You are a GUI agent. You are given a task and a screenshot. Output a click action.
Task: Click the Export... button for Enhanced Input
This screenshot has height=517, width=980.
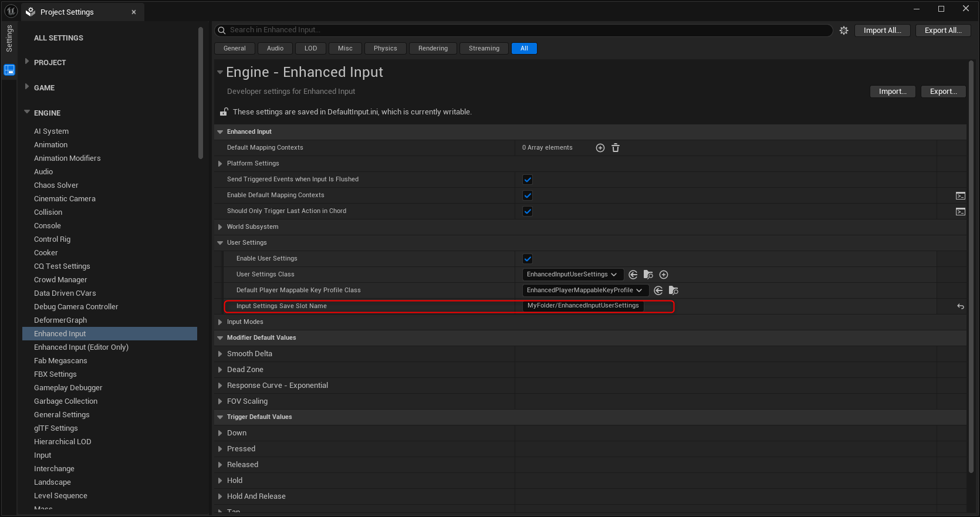pyautogui.click(x=944, y=92)
